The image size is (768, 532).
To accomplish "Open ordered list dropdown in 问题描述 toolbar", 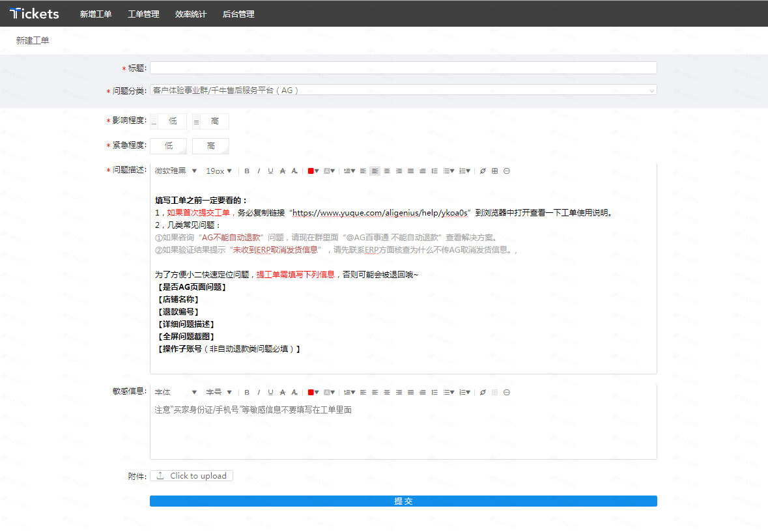I will point(464,171).
